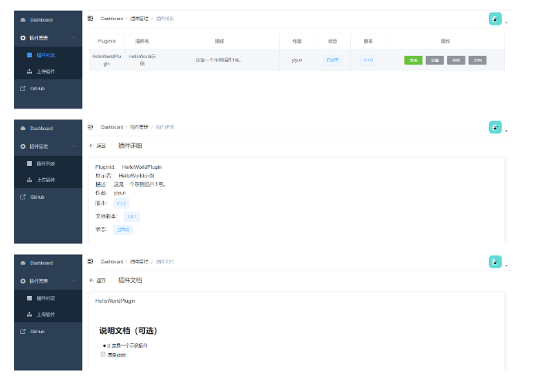Select 插件列表 menu label on 插件详细 page
536x392 pixels.
click(x=46, y=163)
